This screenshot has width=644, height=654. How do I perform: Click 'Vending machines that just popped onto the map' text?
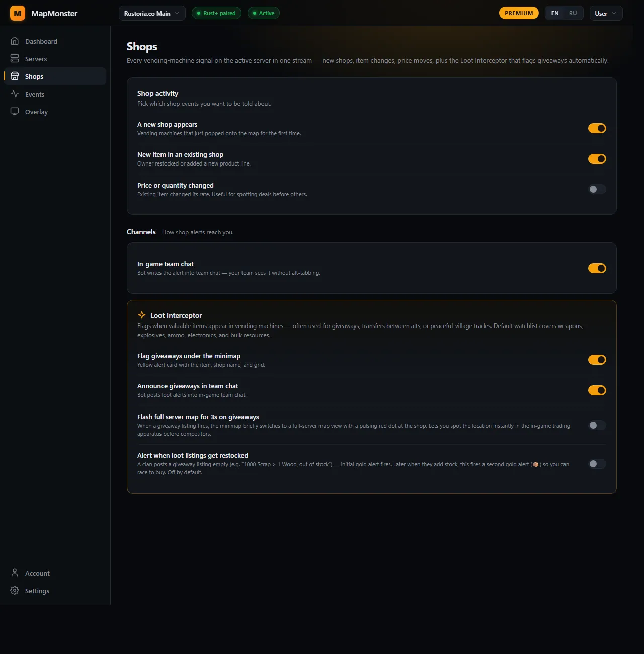click(219, 133)
